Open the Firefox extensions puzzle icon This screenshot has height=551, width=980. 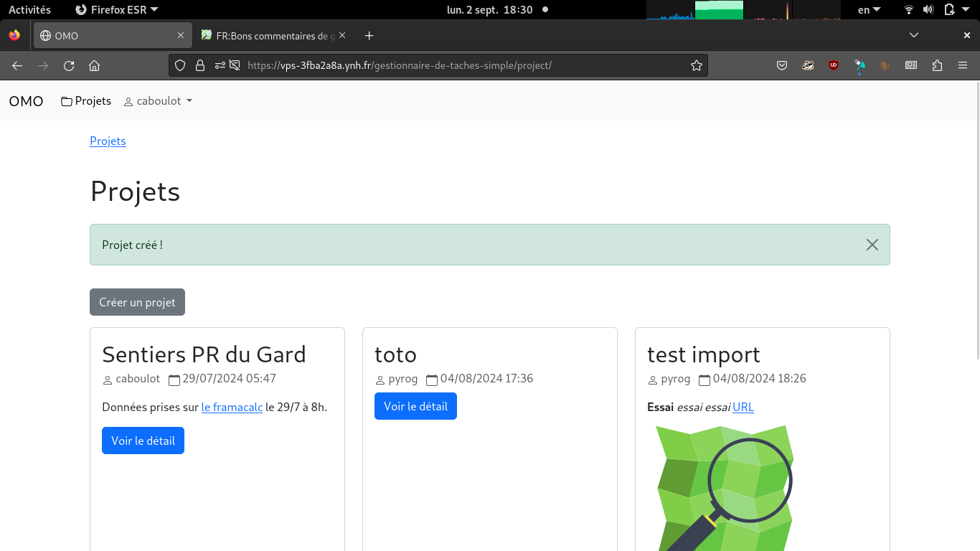(937, 65)
